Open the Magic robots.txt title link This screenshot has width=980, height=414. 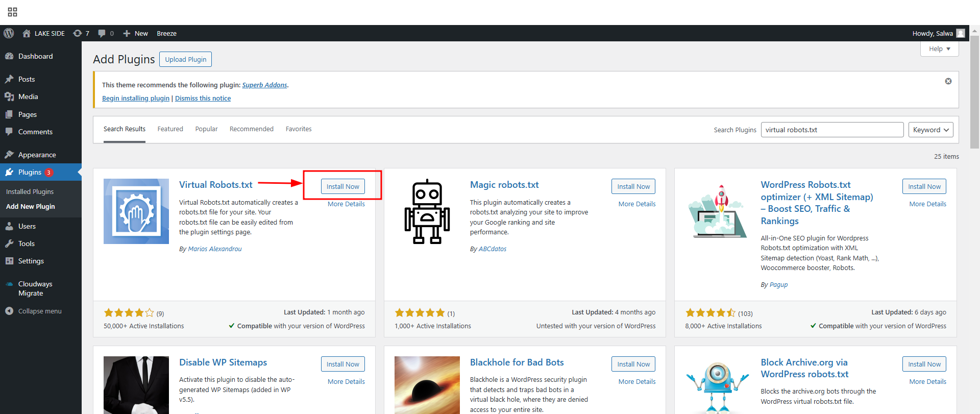[504, 185]
